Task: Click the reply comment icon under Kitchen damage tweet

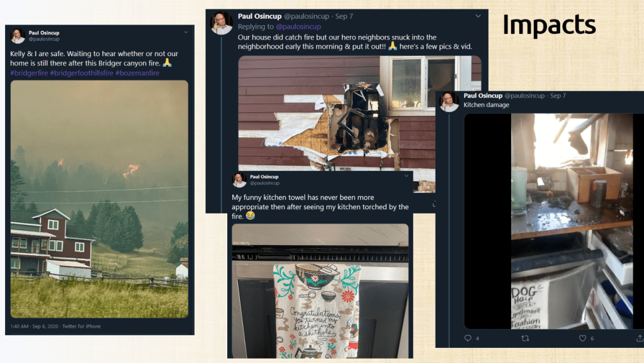Action: (467, 338)
